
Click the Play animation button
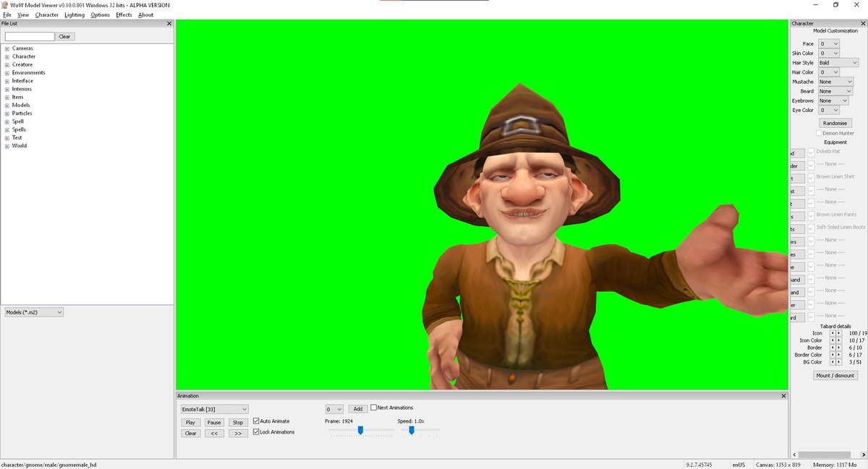[x=191, y=422]
